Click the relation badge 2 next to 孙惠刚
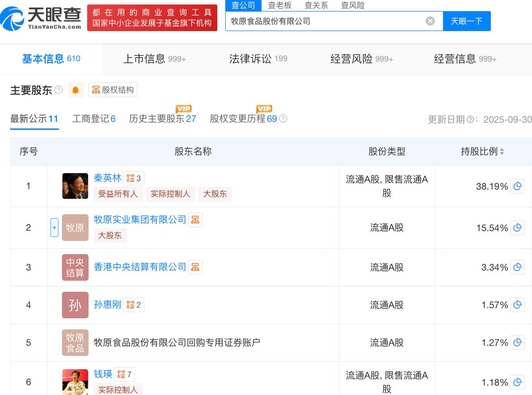This screenshot has height=395, width=532. click(x=133, y=305)
